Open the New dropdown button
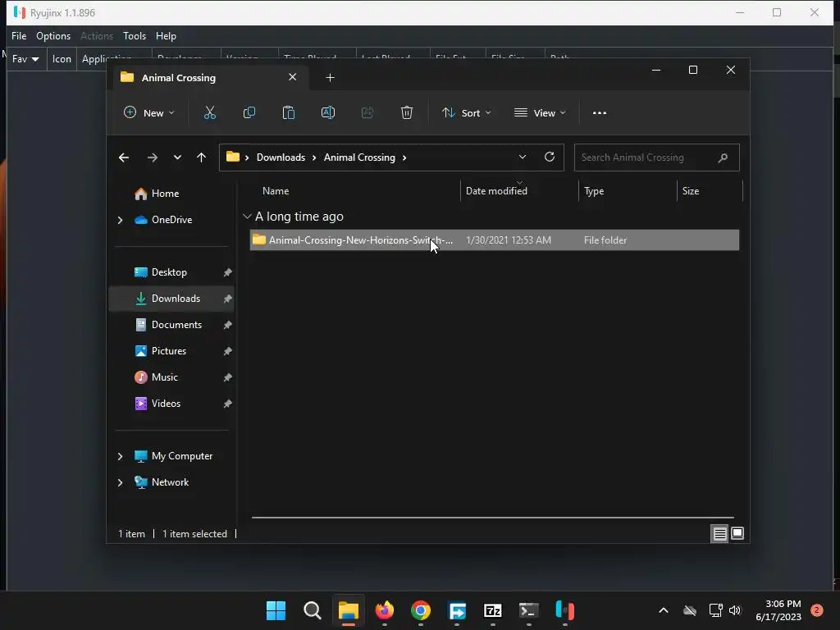This screenshot has width=840, height=630. (149, 113)
